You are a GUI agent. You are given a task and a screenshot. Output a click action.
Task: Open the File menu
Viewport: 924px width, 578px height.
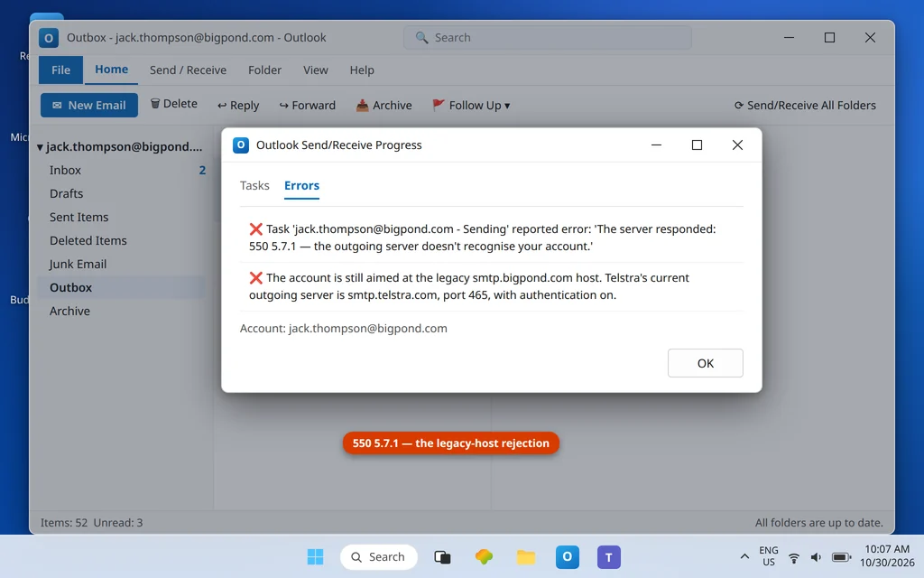click(x=60, y=70)
